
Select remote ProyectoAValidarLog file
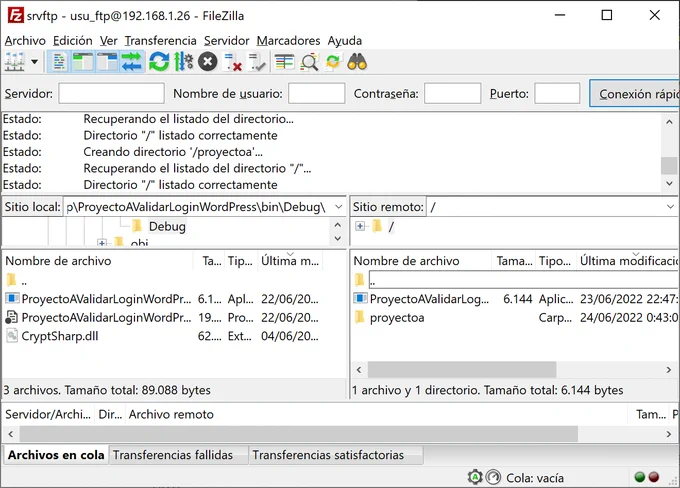[516, 299]
